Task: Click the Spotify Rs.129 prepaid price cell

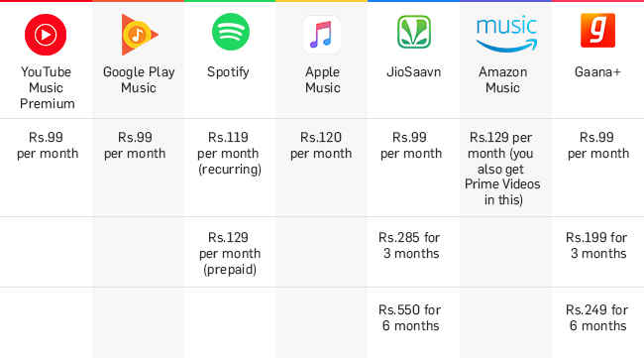Action: [x=230, y=253]
